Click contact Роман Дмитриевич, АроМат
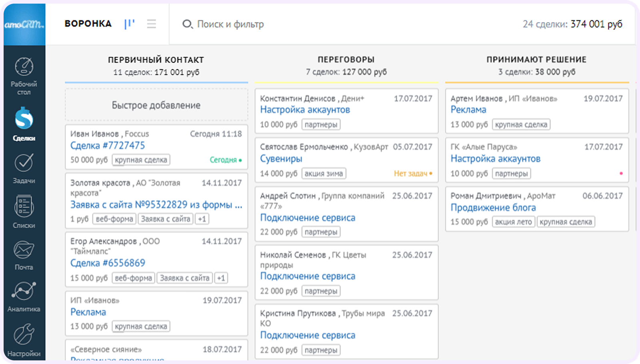Viewport: 640px width, 364px height. 503,196
